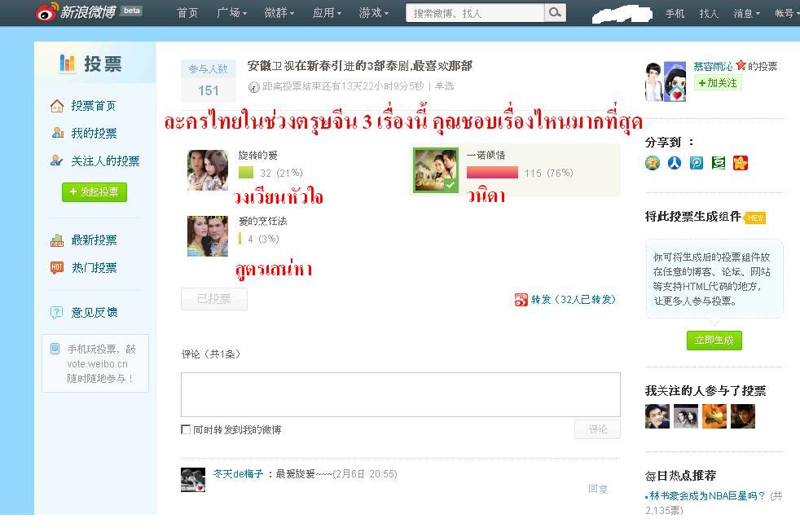Screen dimensions: 800x532
Task: Select the 一诺倾情 vote option
Action: [x=515, y=169]
